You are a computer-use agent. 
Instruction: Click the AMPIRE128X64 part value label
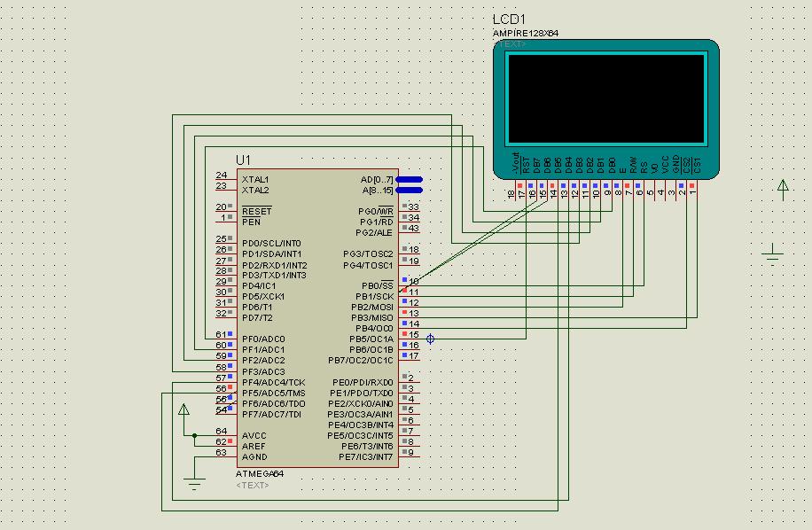click(525, 34)
